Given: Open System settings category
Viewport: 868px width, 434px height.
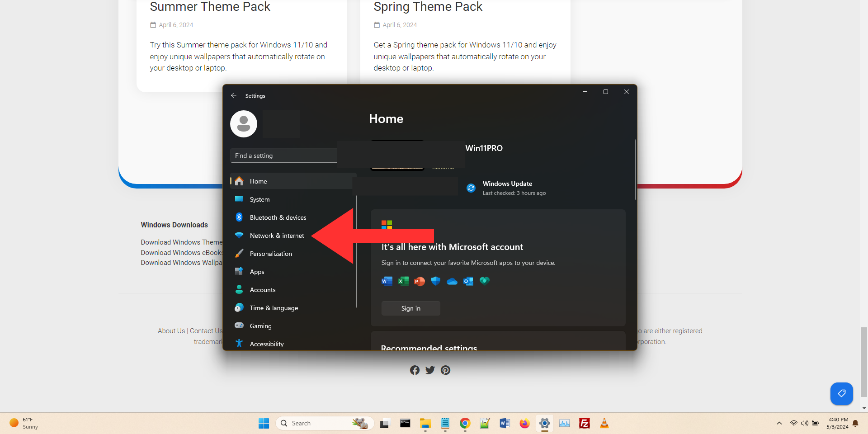Looking at the screenshot, I should tap(293, 199).
